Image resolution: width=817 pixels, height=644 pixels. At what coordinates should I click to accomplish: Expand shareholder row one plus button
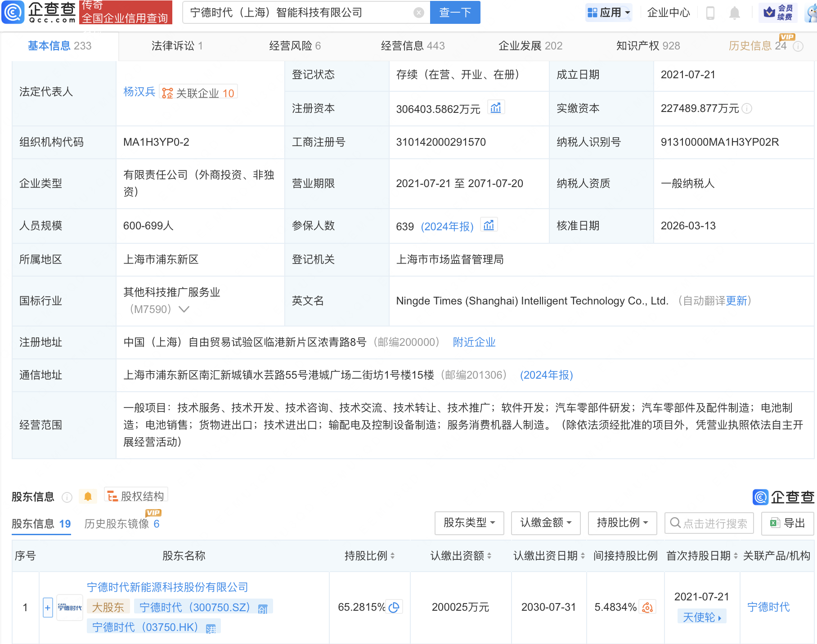[48, 608]
